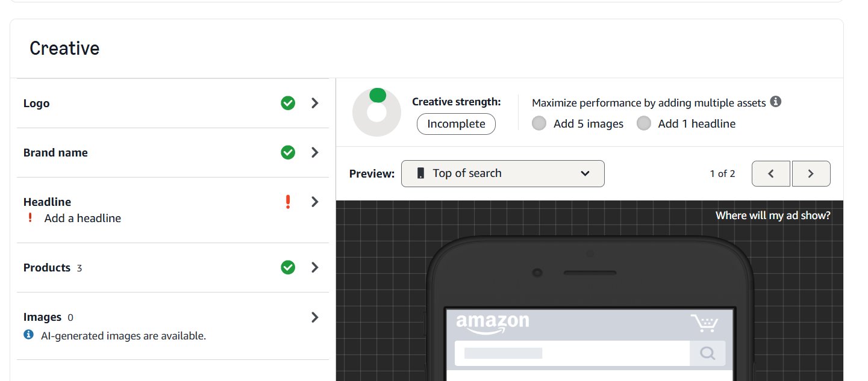This screenshot has height=381, width=868.
Task: Expand the Logo section via its chevron
Action: point(314,103)
